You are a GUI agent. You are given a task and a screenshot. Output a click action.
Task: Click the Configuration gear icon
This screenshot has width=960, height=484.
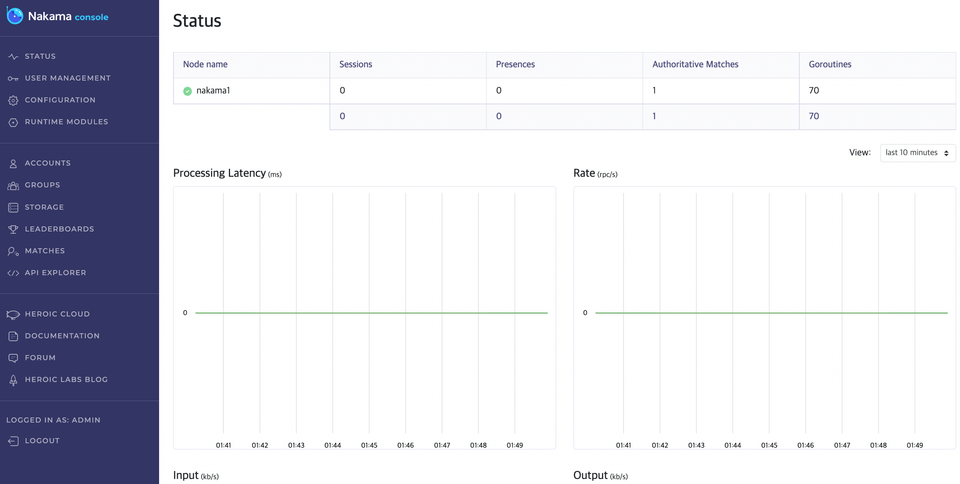coord(13,100)
